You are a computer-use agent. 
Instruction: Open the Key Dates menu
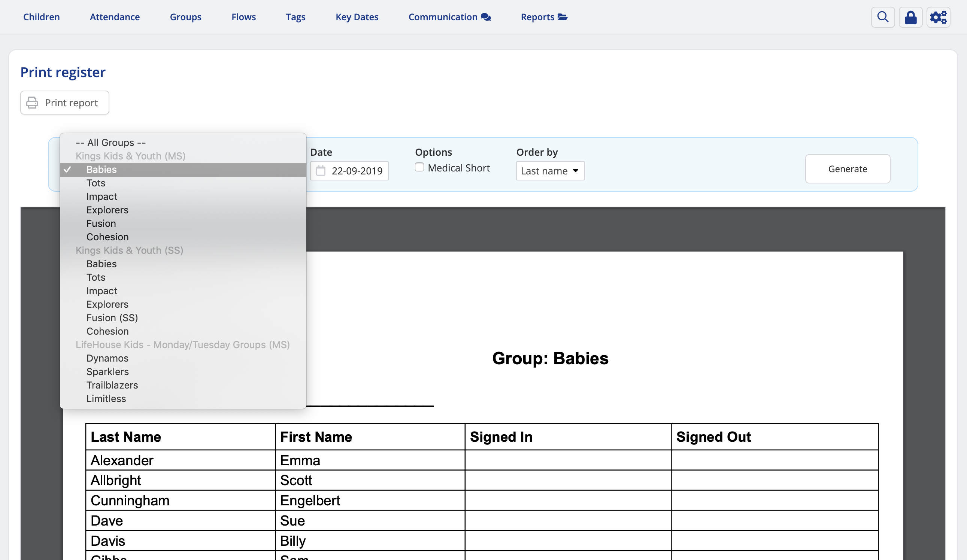tap(357, 17)
